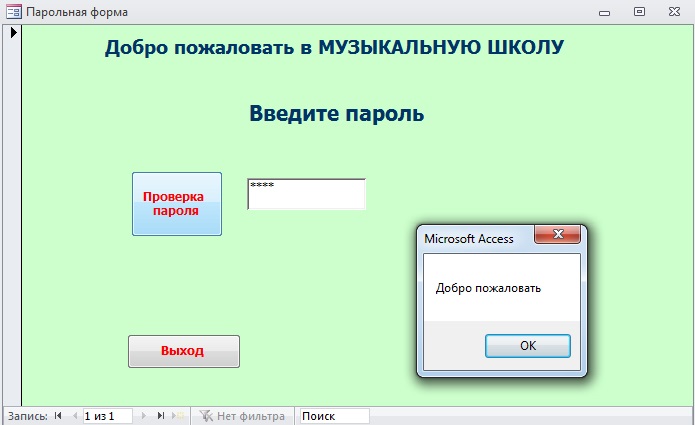Maximize the Парольная форма window

point(639,12)
